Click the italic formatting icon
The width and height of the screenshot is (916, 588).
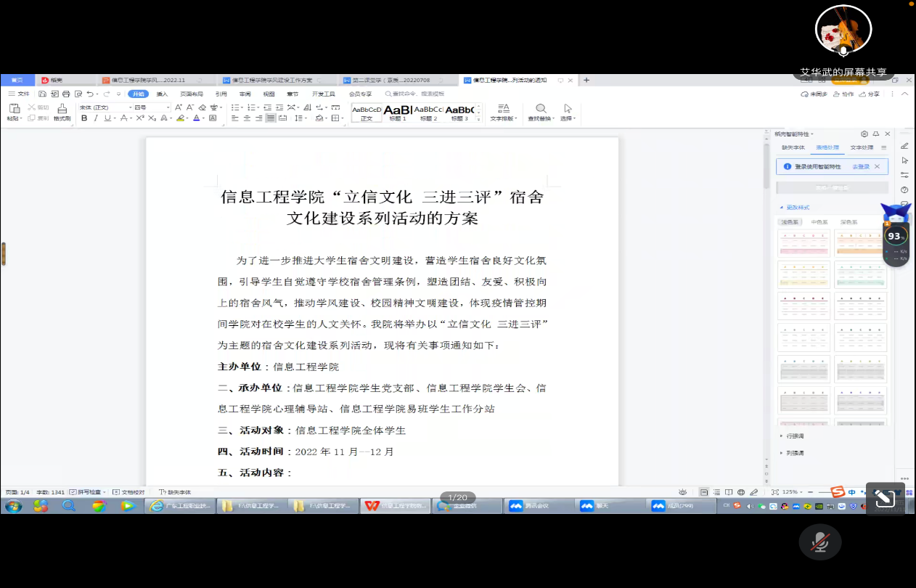pyautogui.click(x=96, y=118)
